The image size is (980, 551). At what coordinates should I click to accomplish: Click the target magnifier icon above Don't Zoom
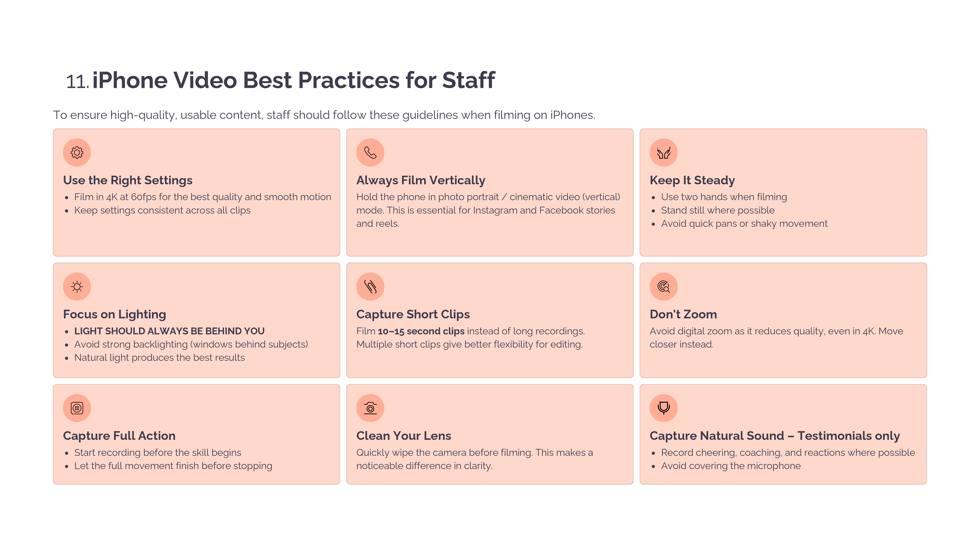pos(663,286)
